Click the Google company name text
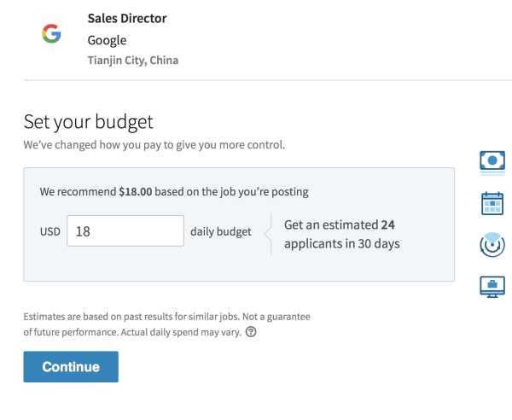Viewport: 512px width, 420px height. [107, 40]
